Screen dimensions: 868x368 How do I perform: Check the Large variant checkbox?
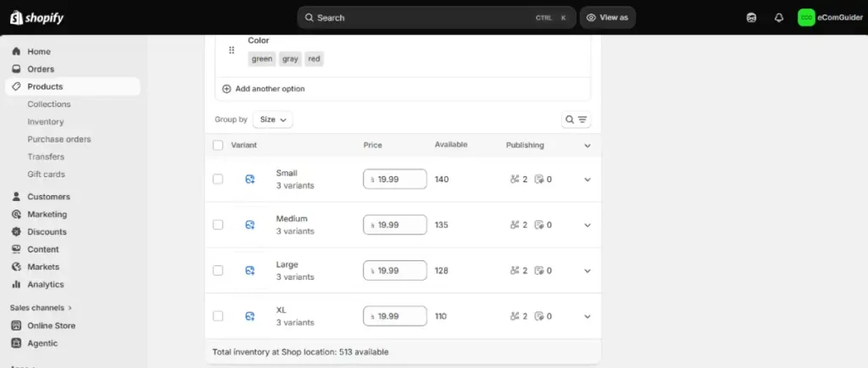click(x=218, y=270)
